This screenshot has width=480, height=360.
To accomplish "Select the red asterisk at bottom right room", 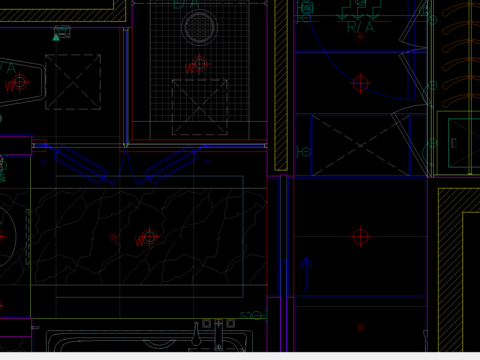I will point(360,328).
